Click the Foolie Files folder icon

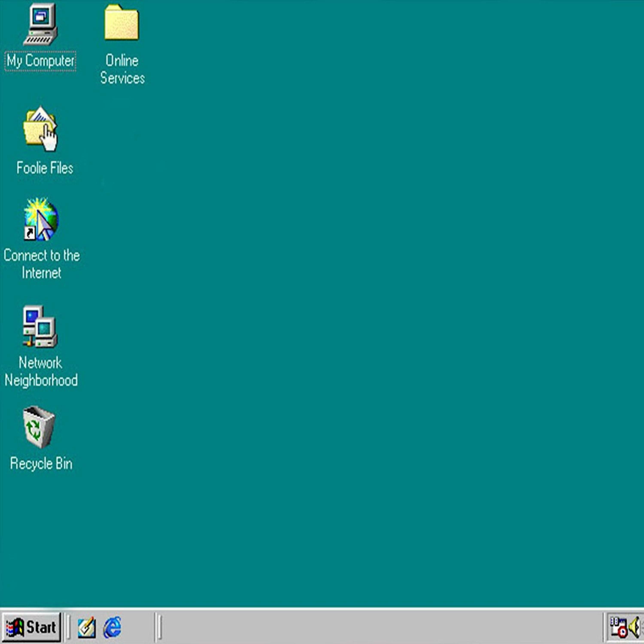point(40,129)
